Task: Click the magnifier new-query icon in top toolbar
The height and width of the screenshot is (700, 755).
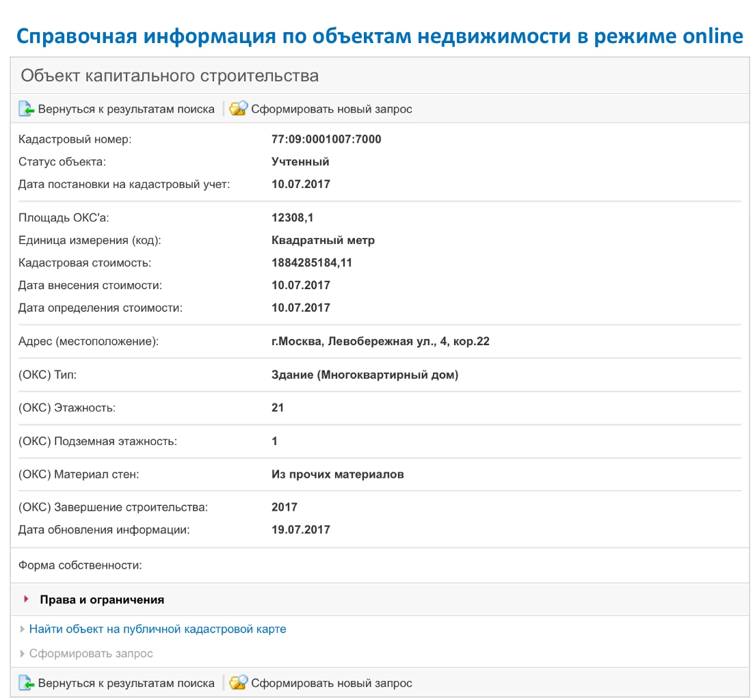Action: pyautogui.click(x=238, y=109)
